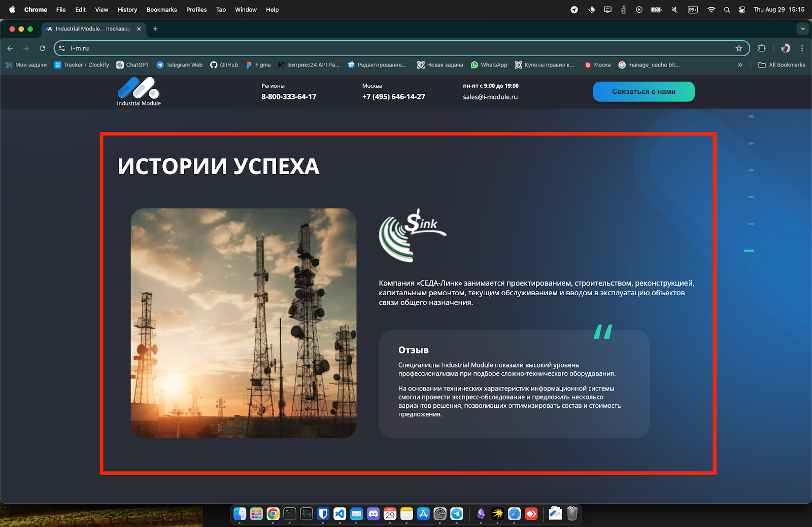The height and width of the screenshot is (527, 812).
Task: Open Telegram Web bookmark
Action: tap(180, 65)
